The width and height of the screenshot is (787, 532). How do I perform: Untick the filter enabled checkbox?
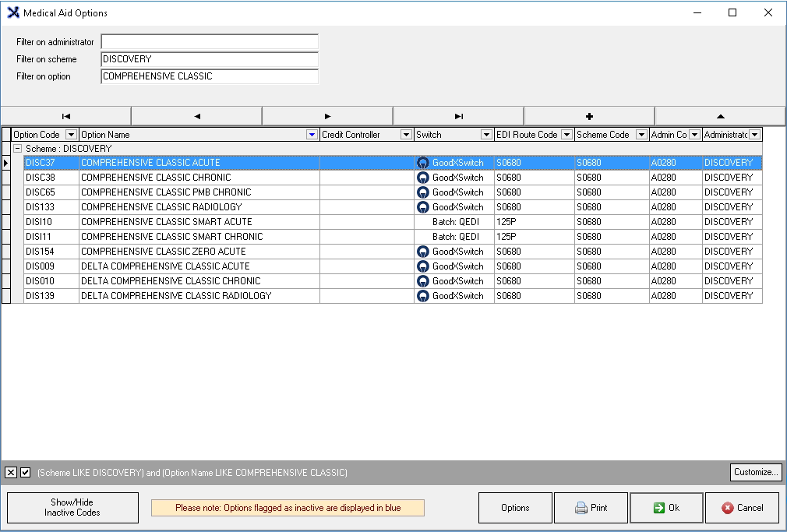click(26, 473)
